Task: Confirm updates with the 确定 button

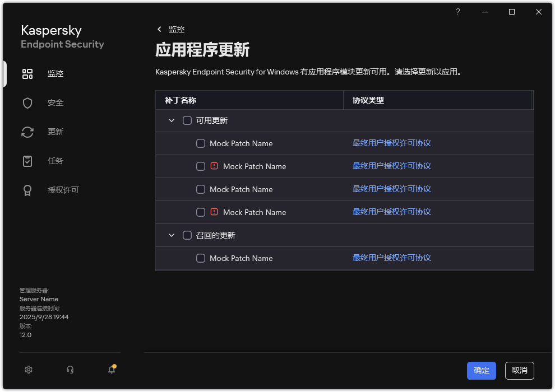Action: 481,370
